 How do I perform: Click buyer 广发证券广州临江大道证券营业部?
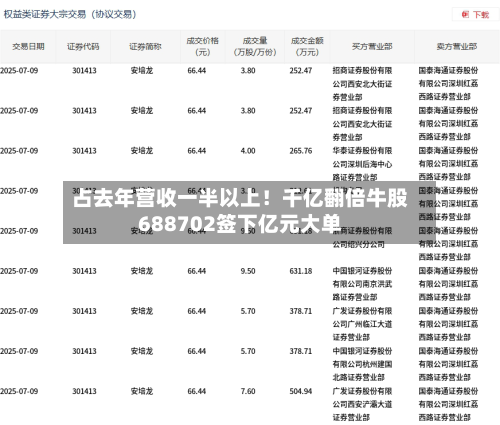coord(362,324)
